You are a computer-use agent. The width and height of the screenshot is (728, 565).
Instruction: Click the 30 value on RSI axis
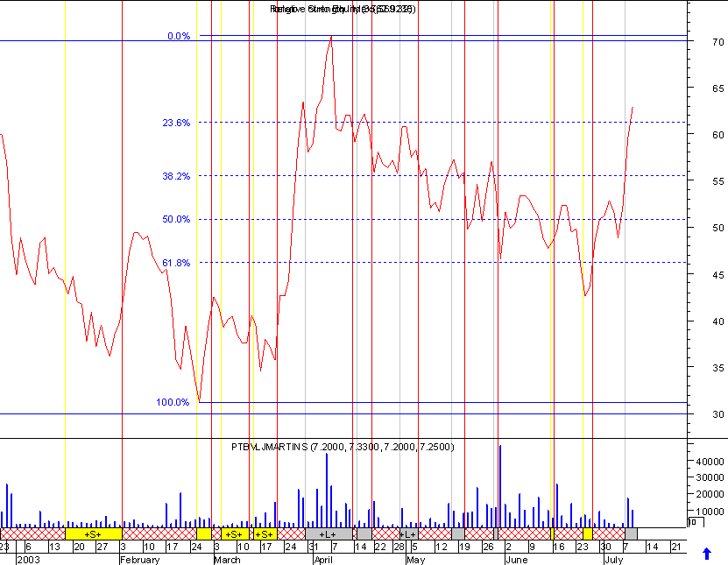tap(717, 414)
